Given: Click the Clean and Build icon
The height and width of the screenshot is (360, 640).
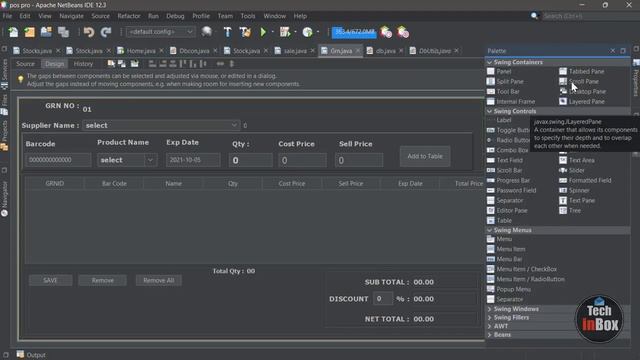Looking at the screenshot, I should (x=245, y=32).
